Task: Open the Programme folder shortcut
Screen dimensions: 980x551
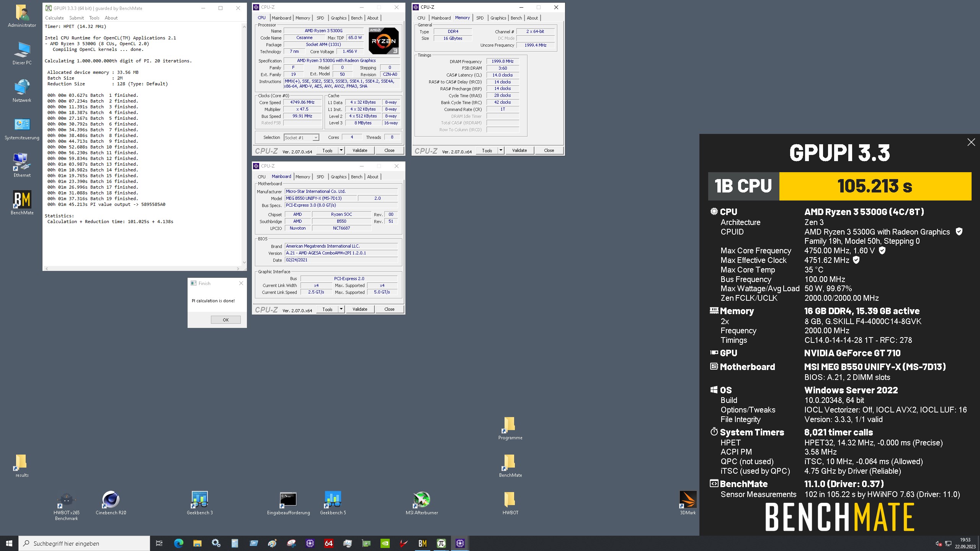Action: (x=510, y=428)
